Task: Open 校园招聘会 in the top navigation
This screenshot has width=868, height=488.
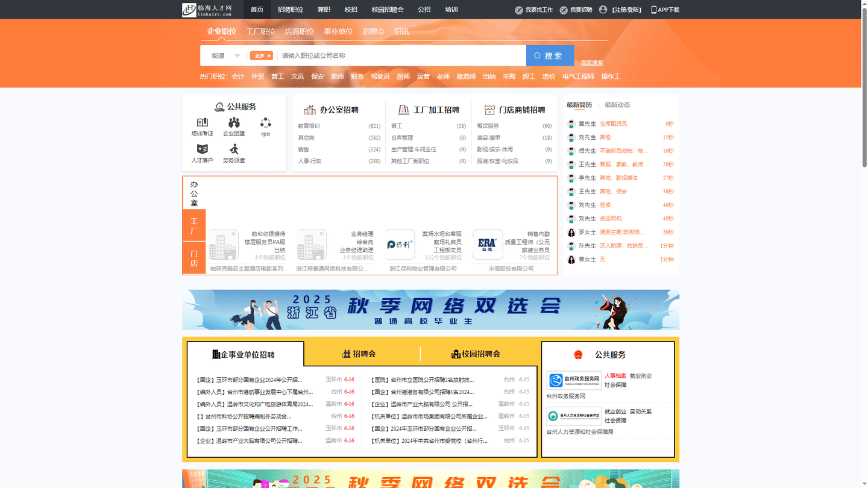Action: coord(388,10)
